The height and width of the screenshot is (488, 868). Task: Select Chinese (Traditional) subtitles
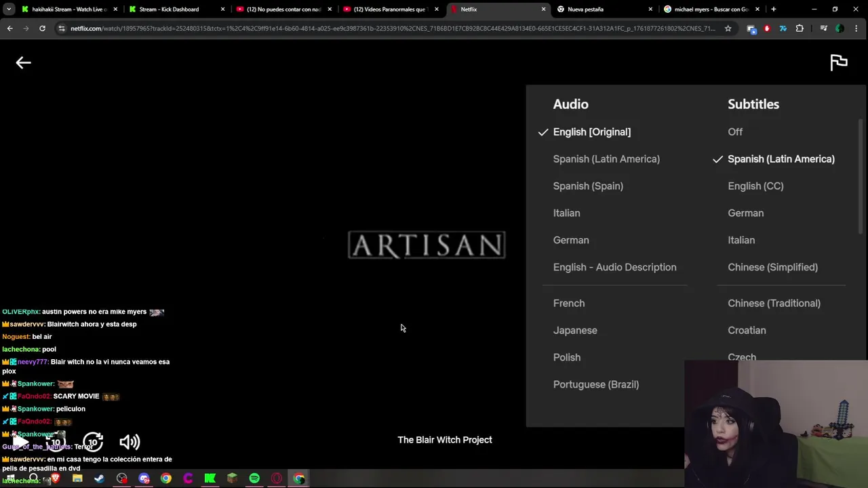coord(774,304)
